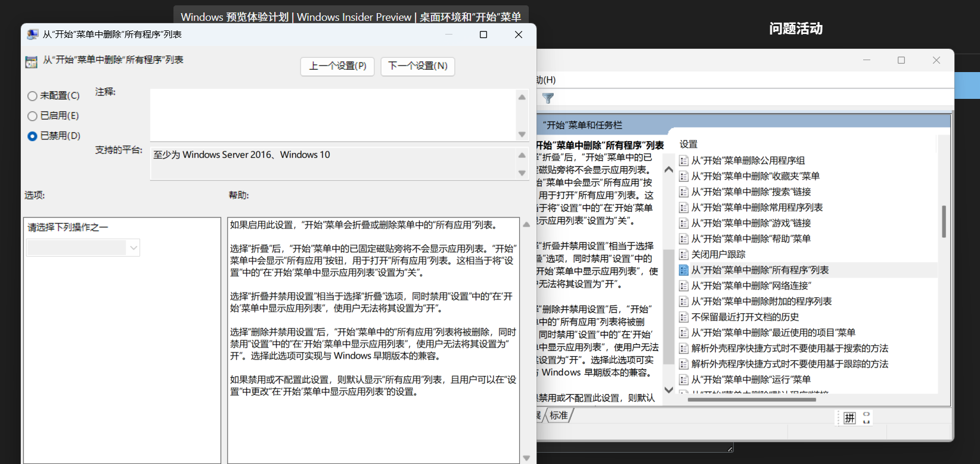
Task: Select policy text 从"开始"菜单中删除"搜索"链接
Action: (x=751, y=192)
